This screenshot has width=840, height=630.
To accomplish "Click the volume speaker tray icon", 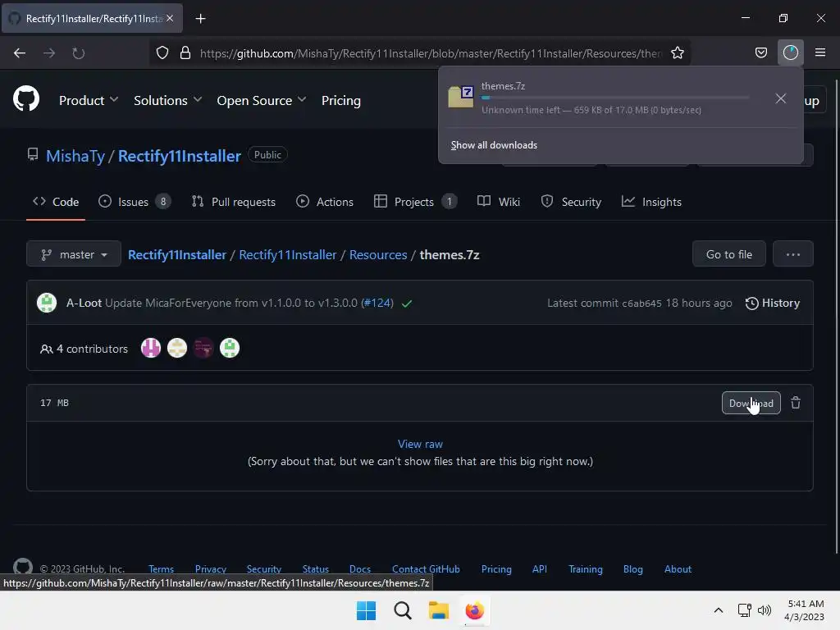I will (765, 610).
